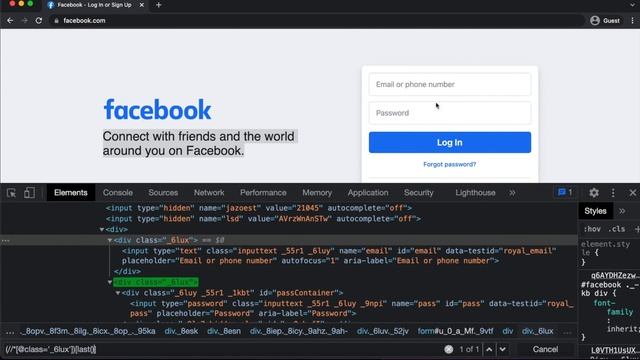Open DevTools customize three-dot menu
This screenshot has height=360, width=640.
coord(613,193)
